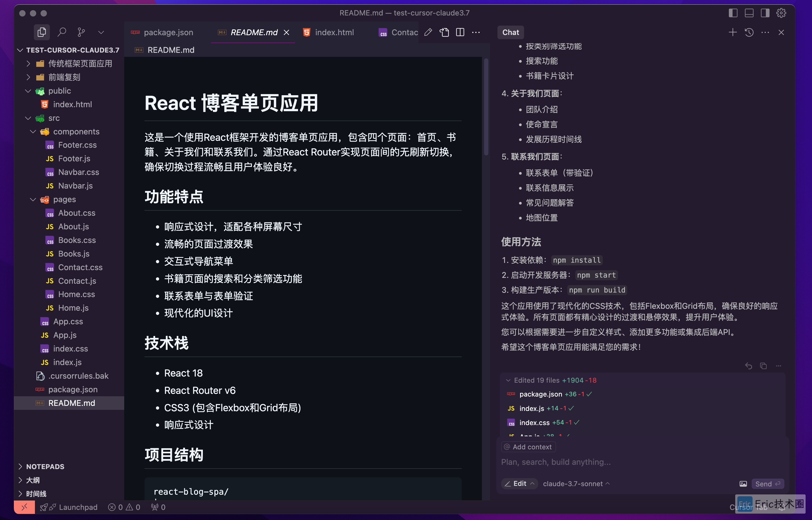Collapse the TEST-CURSOR-CLAUDE3.7 root folder
Image resolution: width=812 pixels, height=520 pixels.
tap(69, 50)
